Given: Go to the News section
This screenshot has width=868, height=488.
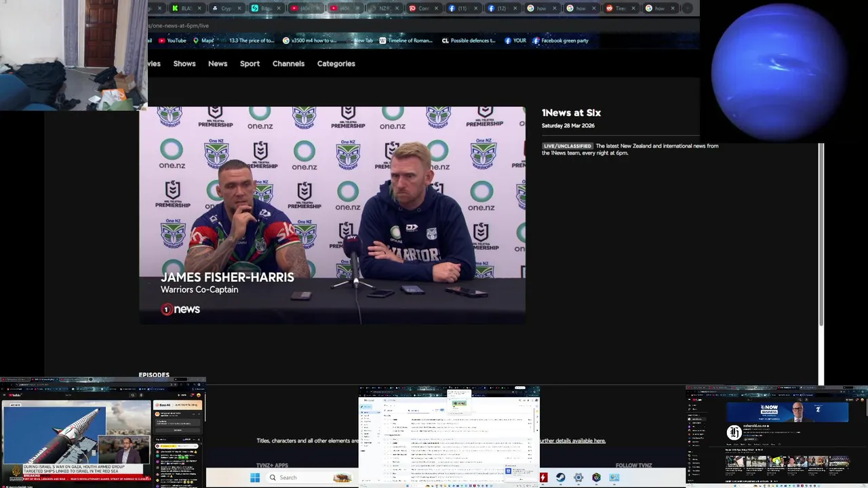Looking at the screenshot, I should (x=218, y=64).
